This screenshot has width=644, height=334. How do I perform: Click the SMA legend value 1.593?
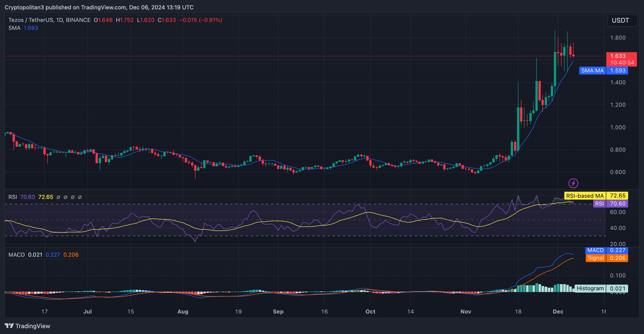[31, 28]
